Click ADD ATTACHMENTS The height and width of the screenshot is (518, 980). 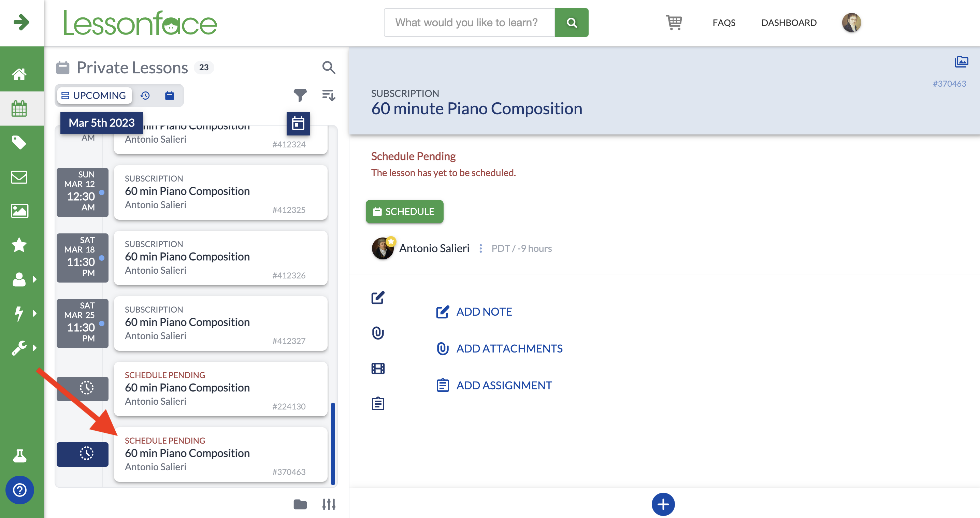pos(499,349)
